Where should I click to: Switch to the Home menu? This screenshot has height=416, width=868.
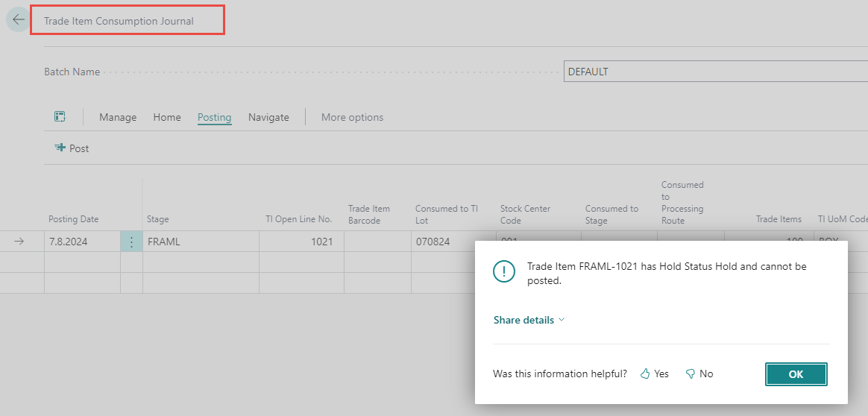(167, 117)
